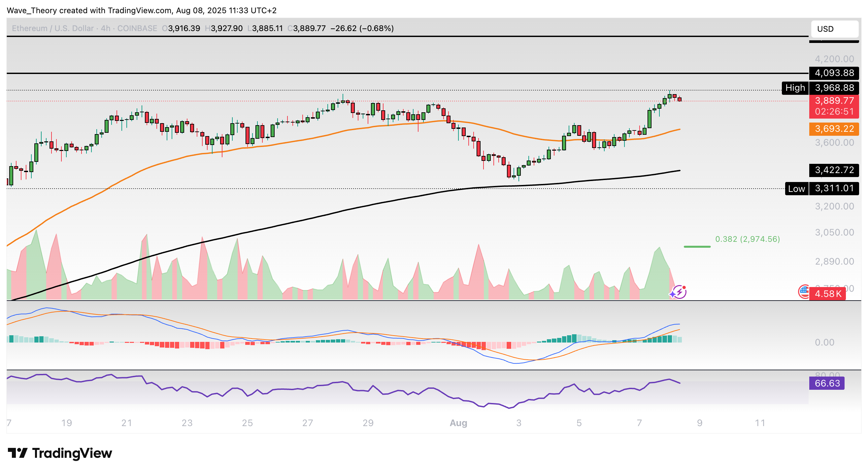This screenshot has width=868, height=473.
Task: Click the purple sparkle star icon
Action: [x=673, y=294]
